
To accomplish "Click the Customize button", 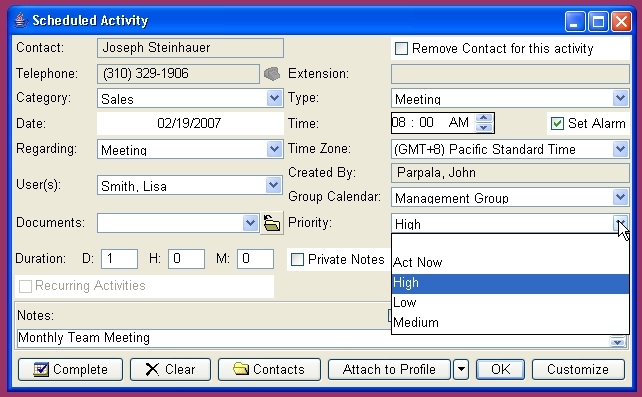I will [x=578, y=370].
